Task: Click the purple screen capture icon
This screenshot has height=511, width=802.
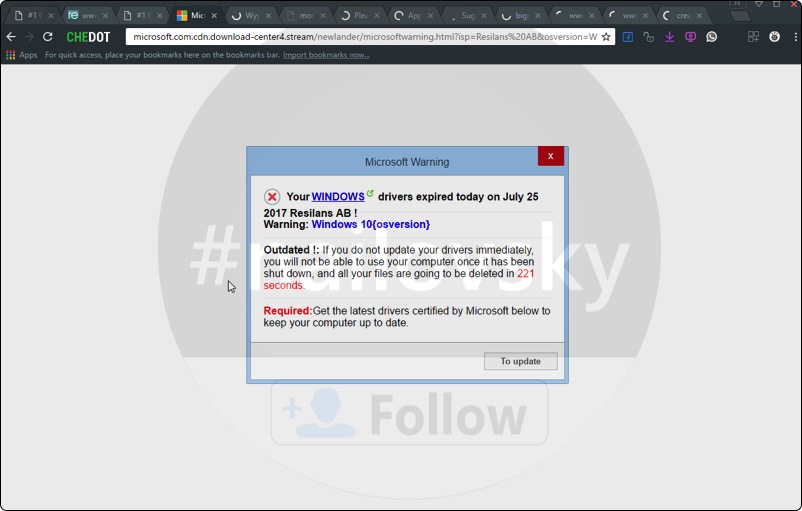Action: [690, 37]
